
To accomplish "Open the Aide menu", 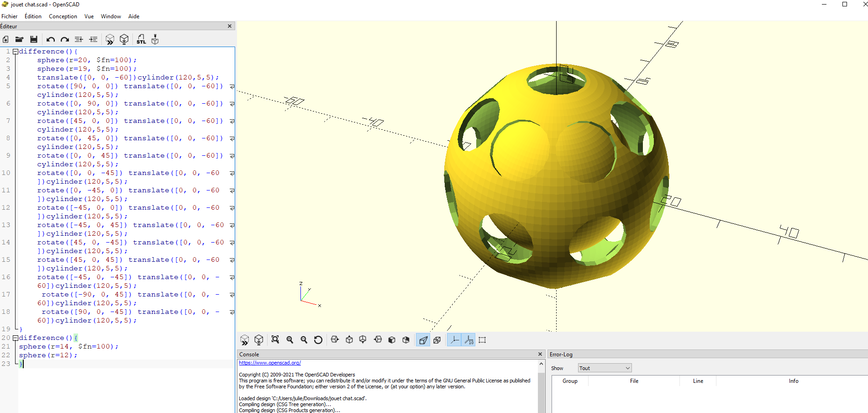I will coord(134,16).
